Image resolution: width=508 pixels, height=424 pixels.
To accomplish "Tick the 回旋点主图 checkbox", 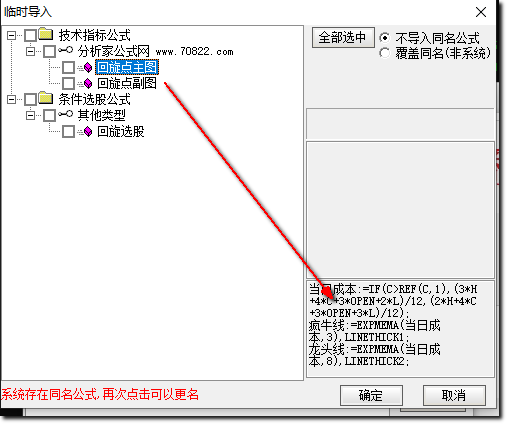I will point(68,67).
